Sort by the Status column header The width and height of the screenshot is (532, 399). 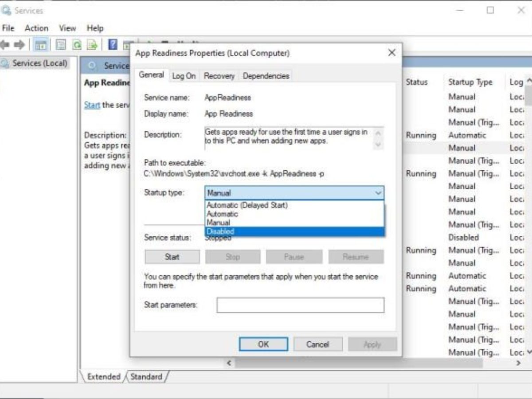click(417, 82)
